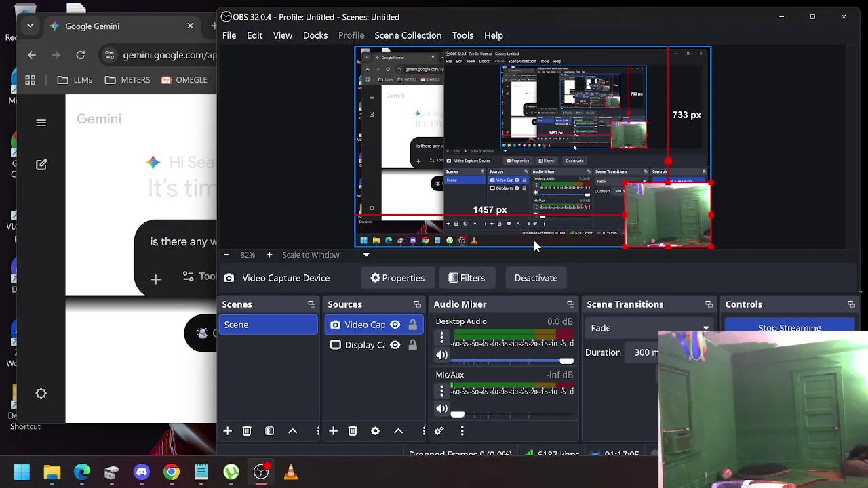This screenshot has height=488, width=868.
Task: Pop out the Controls dock
Action: [851, 304]
